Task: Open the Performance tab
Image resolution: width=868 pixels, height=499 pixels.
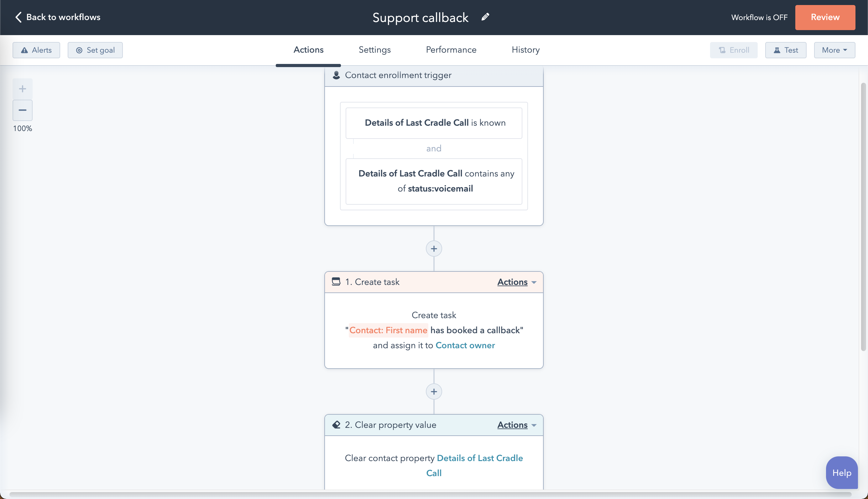Action: (451, 50)
